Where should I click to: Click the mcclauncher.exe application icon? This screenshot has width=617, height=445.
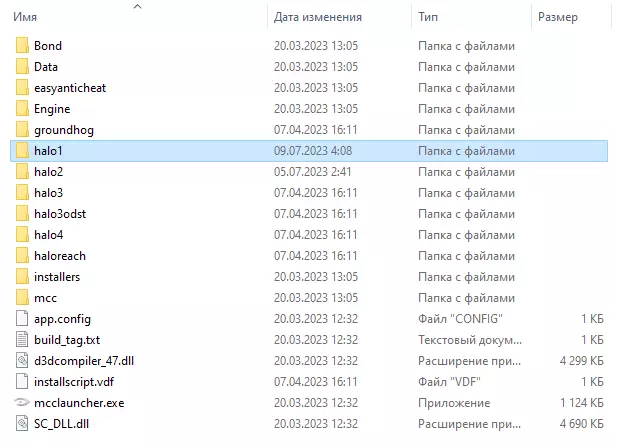tap(22, 402)
